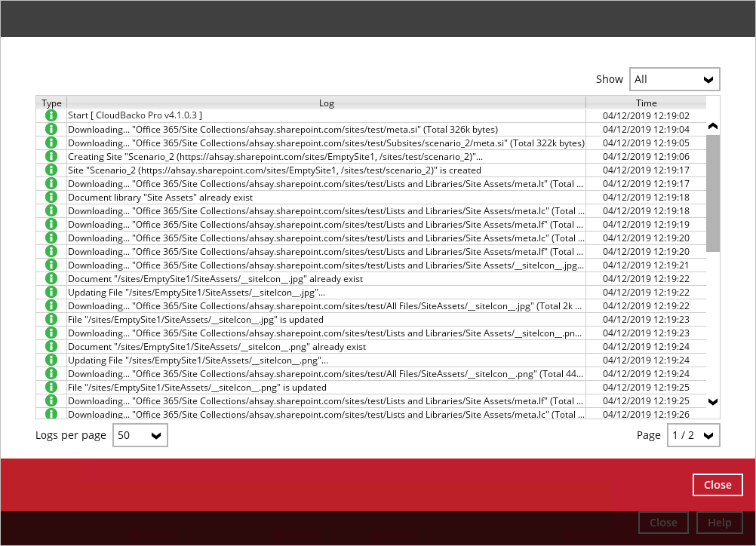Click the dimmed Help button
This screenshot has height=546, width=756.
[x=719, y=523]
